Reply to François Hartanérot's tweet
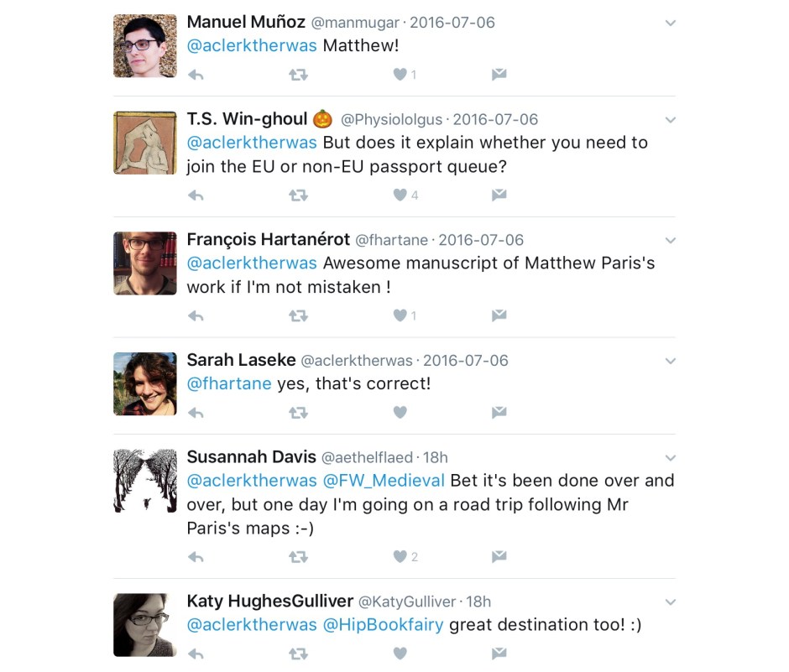 (196, 316)
